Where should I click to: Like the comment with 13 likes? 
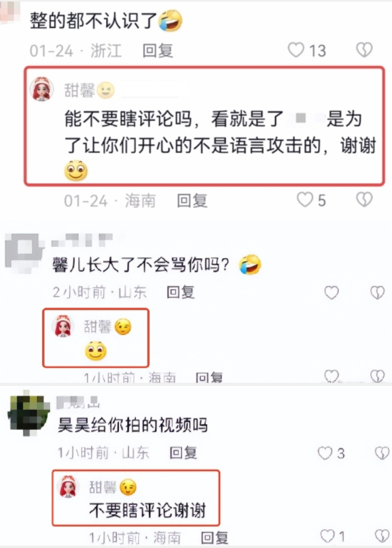tap(296, 50)
